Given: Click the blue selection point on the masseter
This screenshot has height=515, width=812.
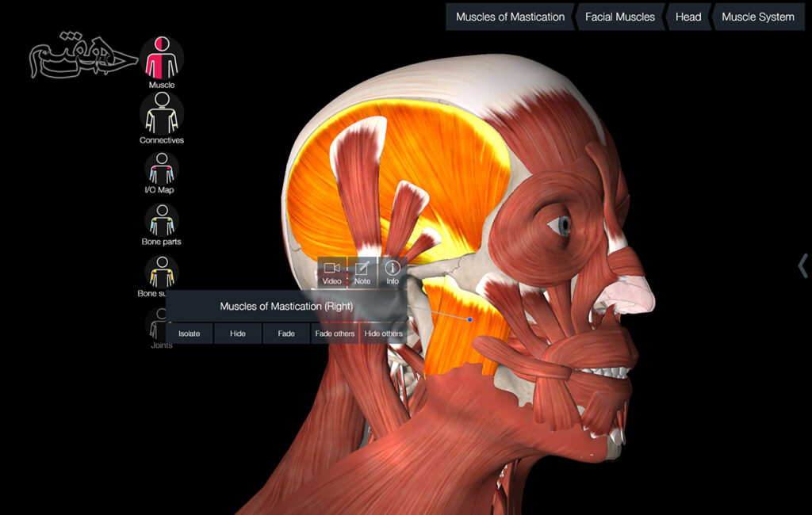Looking at the screenshot, I should pyautogui.click(x=470, y=319).
